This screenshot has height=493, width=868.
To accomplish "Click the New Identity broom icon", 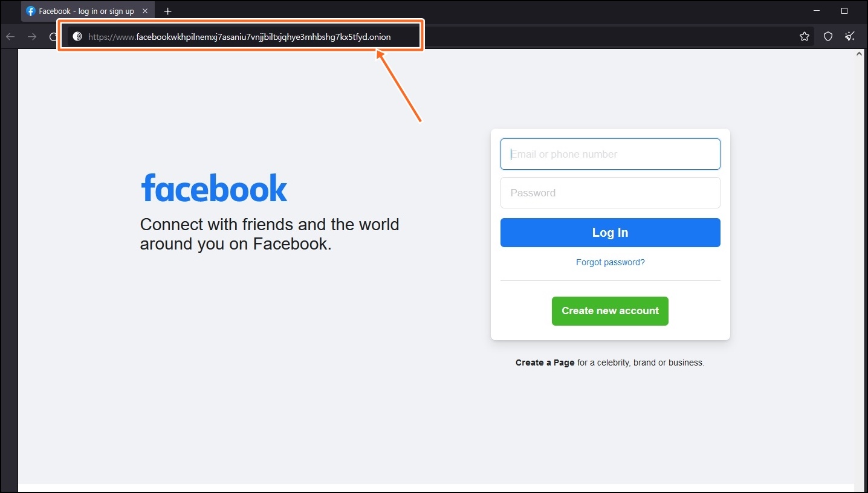I will click(850, 36).
